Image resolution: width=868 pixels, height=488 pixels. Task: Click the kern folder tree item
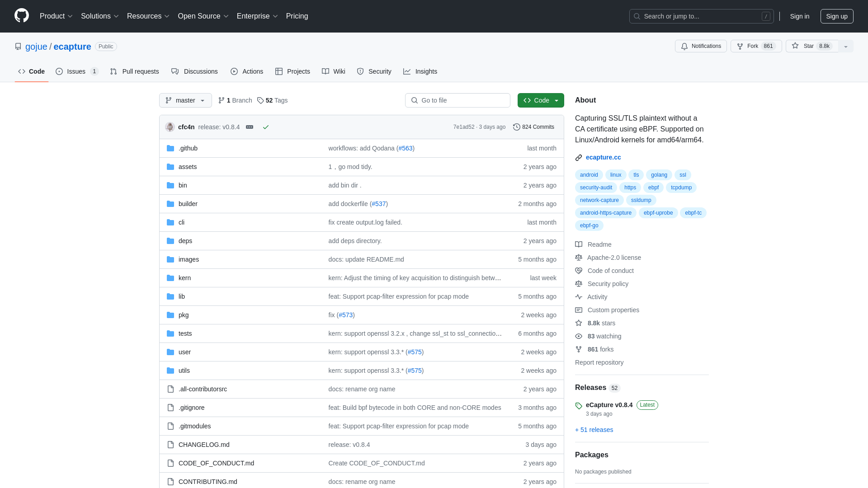(x=184, y=277)
